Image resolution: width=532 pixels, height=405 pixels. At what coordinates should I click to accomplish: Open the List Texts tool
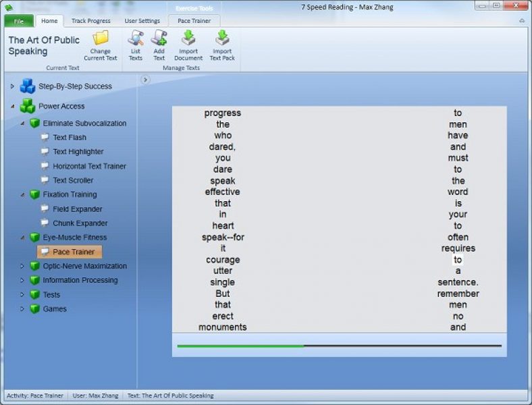tap(136, 38)
